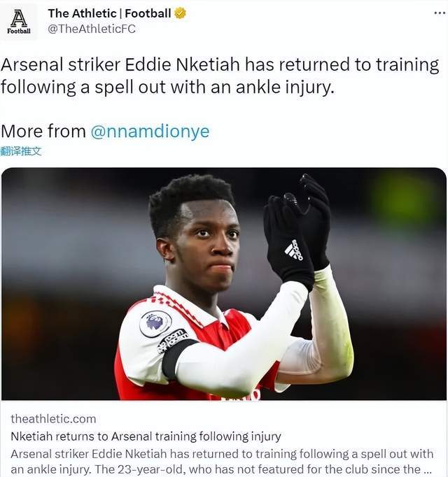Click the 翻译推文 translate tweet link
448x477 pixels.
coord(21,151)
